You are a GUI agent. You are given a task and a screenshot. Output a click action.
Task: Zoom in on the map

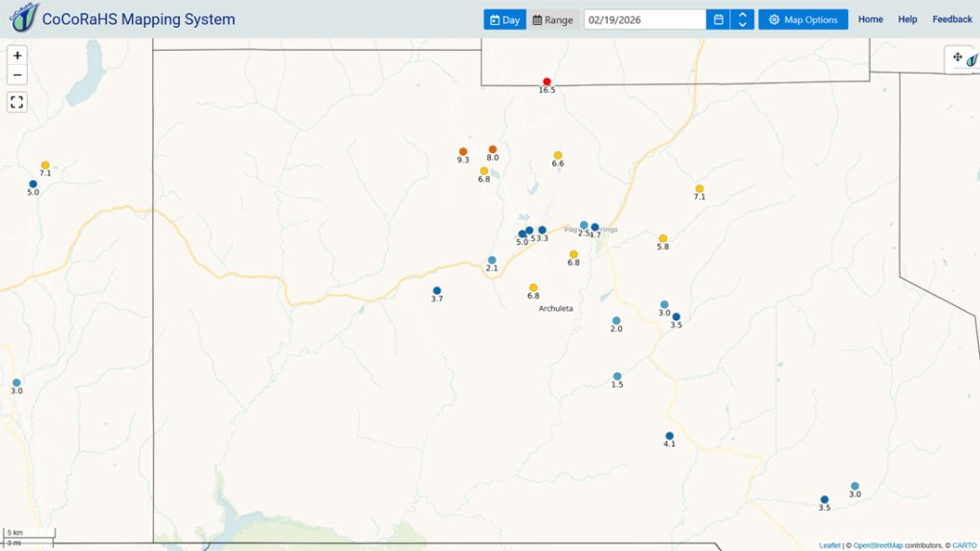point(17,55)
